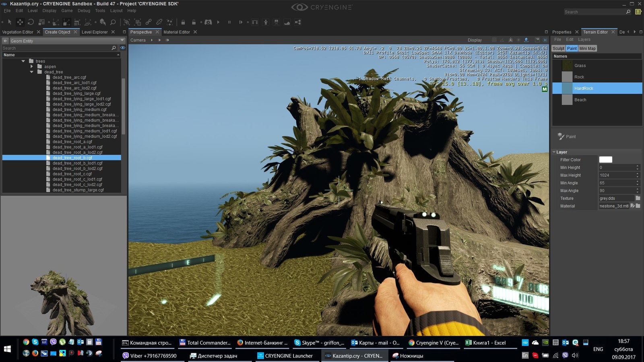Image resolution: width=644 pixels, height=362 pixels.
Task: Click the right arrow to reveal more right-panel tabs
Action: [635, 32]
